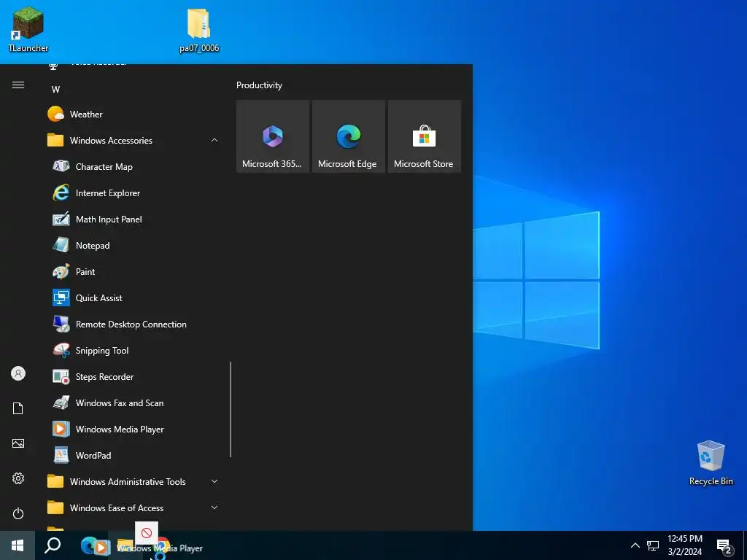
Task: Select the Recycle Bin on desktop
Action: point(711,463)
